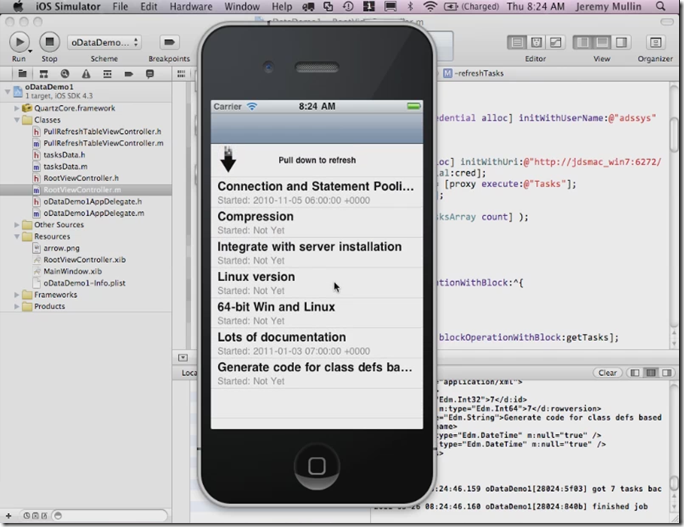Screen dimensions: 684x527
Task: Stop the running app with Stop button
Action: pyautogui.click(x=49, y=42)
